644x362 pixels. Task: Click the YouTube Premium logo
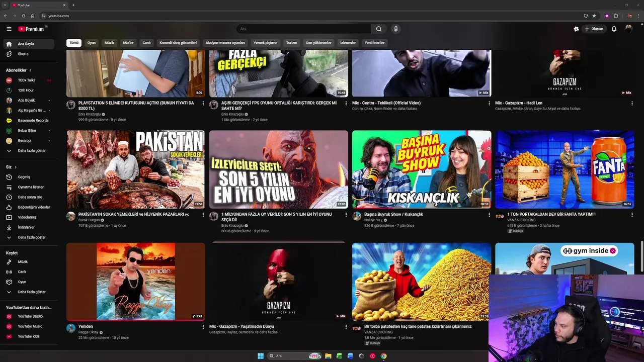32,29
